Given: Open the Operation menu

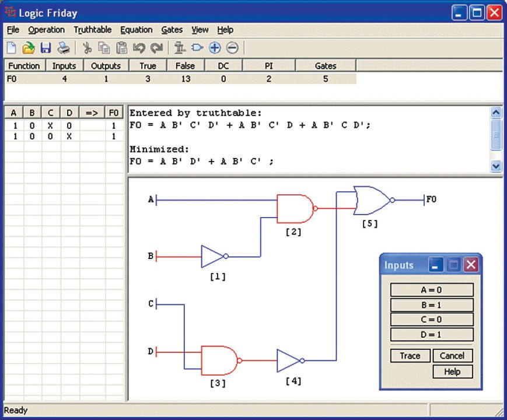Looking at the screenshot, I should 46,30.
